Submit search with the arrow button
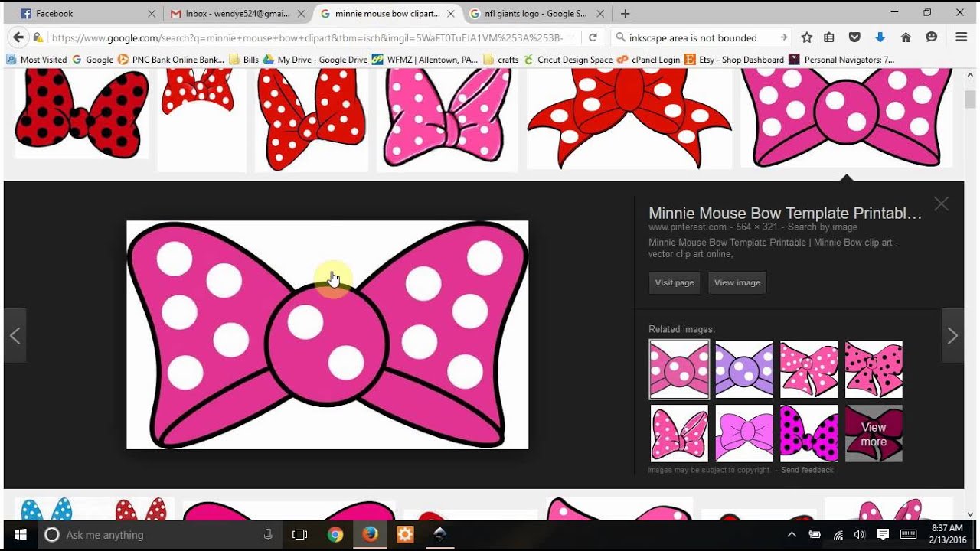Viewport: 980px width, 551px height. (x=784, y=37)
